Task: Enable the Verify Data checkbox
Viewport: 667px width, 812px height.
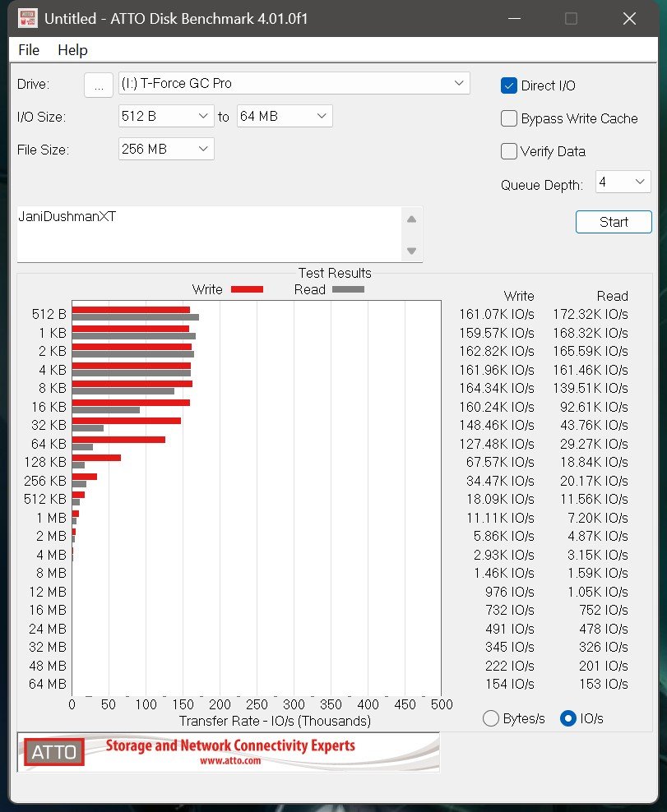Action: tap(509, 151)
